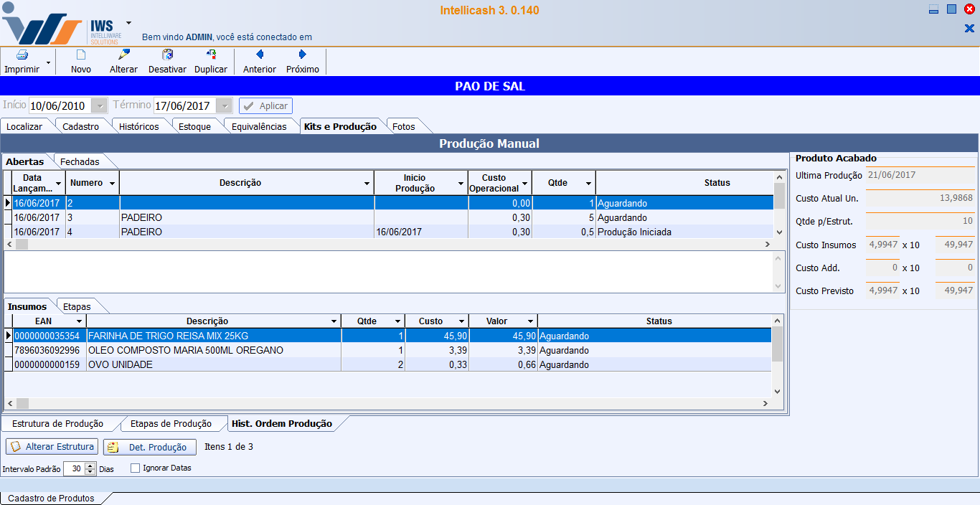Image resolution: width=980 pixels, height=505 pixels.
Task: Go to Próximo record arrow
Action: pos(302,55)
